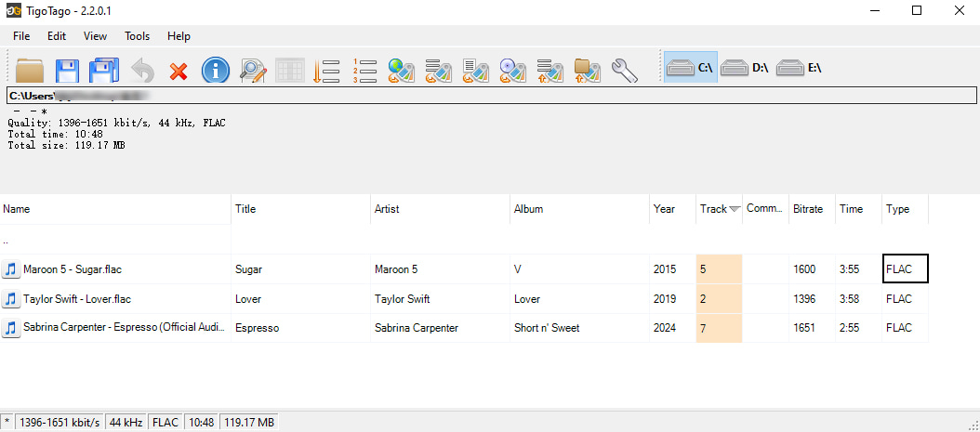
Task: Switch to drive D:\
Action: pos(744,68)
